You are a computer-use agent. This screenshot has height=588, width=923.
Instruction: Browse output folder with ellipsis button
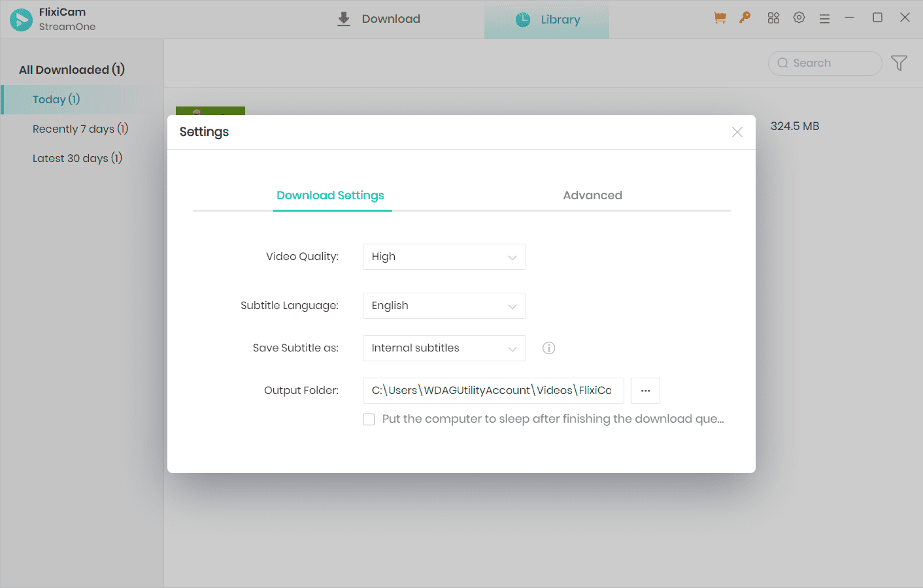click(645, 391)
